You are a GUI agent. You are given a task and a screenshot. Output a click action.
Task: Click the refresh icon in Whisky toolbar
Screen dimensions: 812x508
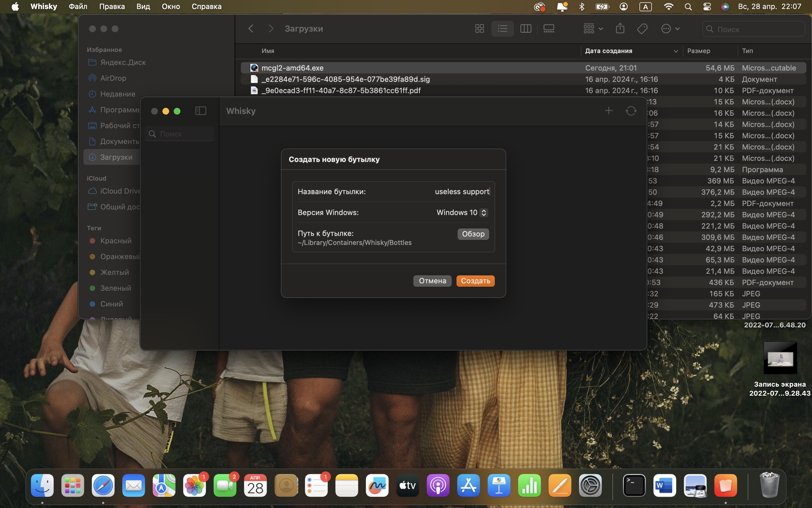631,111
